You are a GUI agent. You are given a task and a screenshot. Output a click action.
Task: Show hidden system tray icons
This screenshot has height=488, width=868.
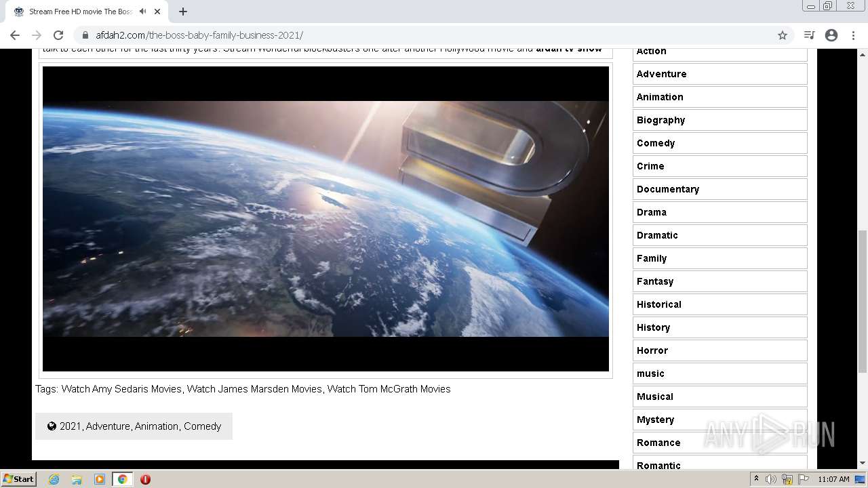tap(756, 479)
